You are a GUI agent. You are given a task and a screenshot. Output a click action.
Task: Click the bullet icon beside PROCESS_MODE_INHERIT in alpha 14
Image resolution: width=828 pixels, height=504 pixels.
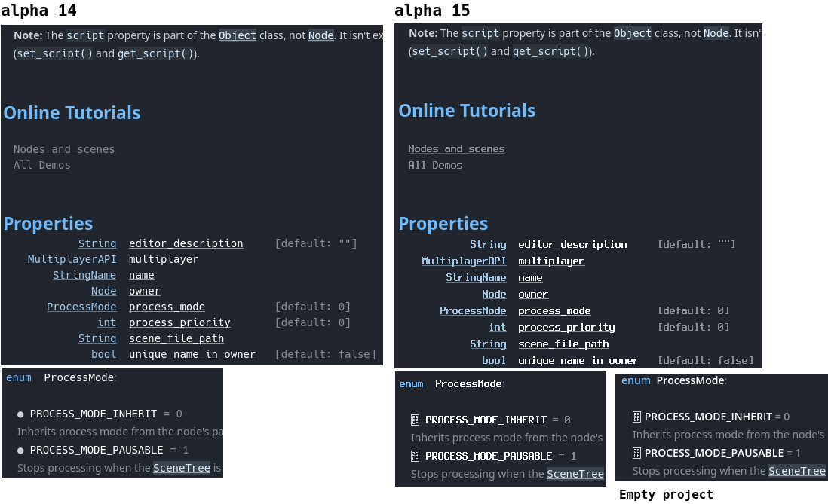tap(20, 414)
